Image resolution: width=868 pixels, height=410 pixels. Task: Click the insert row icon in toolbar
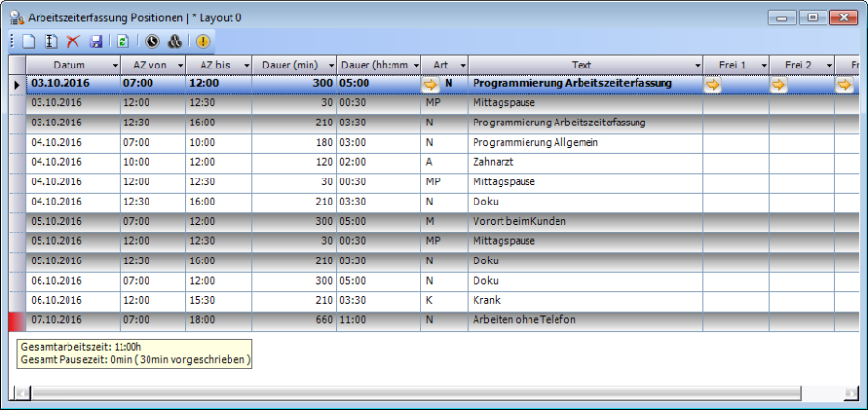[x=51, y=41]
